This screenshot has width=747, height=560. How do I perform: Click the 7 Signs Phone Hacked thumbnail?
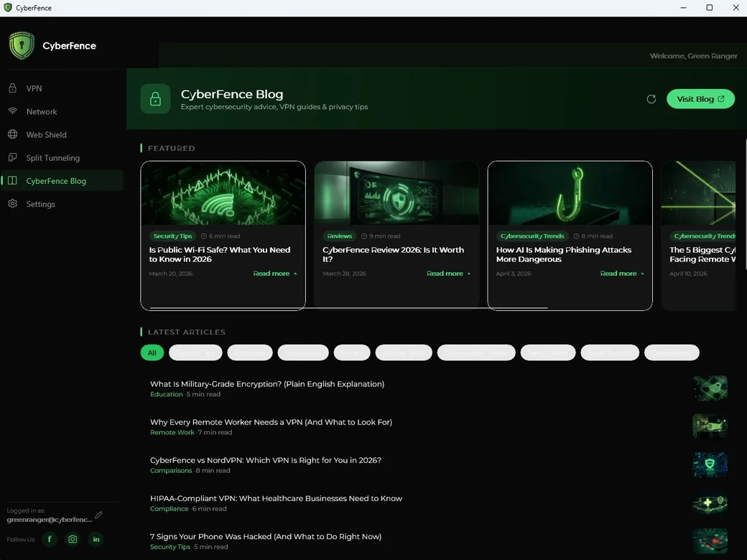(x=710, y=541)
